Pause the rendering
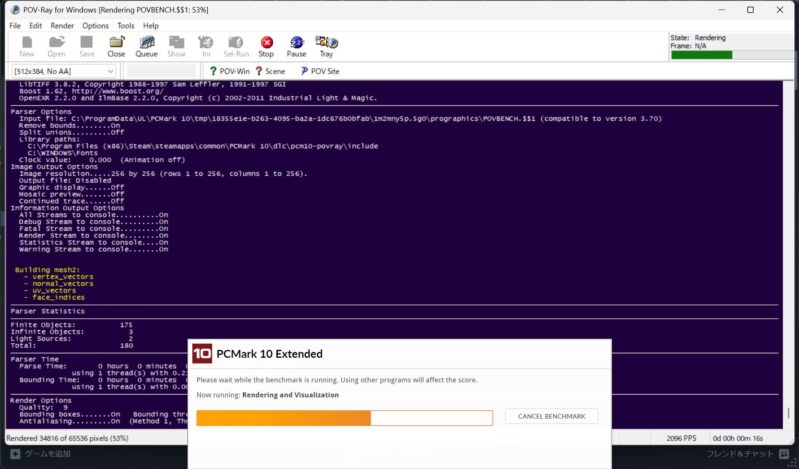 pyautogui.click(x=296, y=46)
